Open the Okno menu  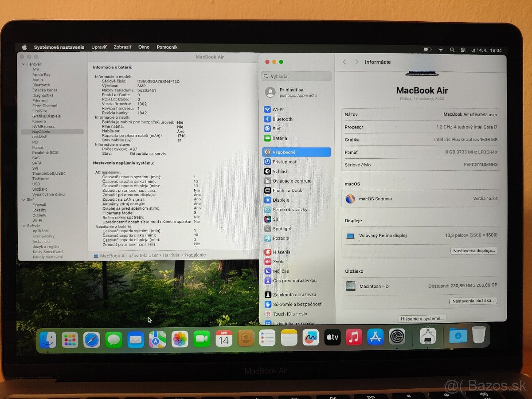tap(144, 47)
